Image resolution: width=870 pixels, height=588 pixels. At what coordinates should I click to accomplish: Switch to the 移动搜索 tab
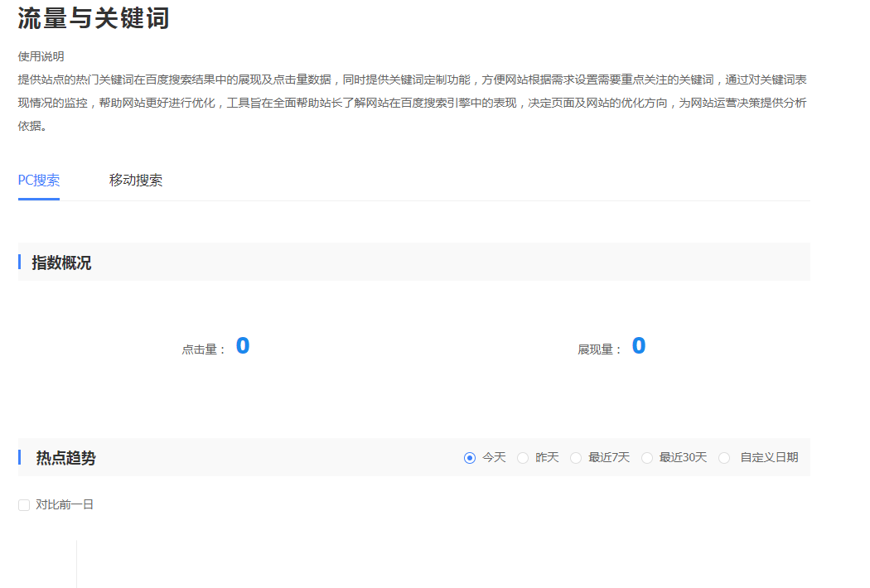point(135,181)
